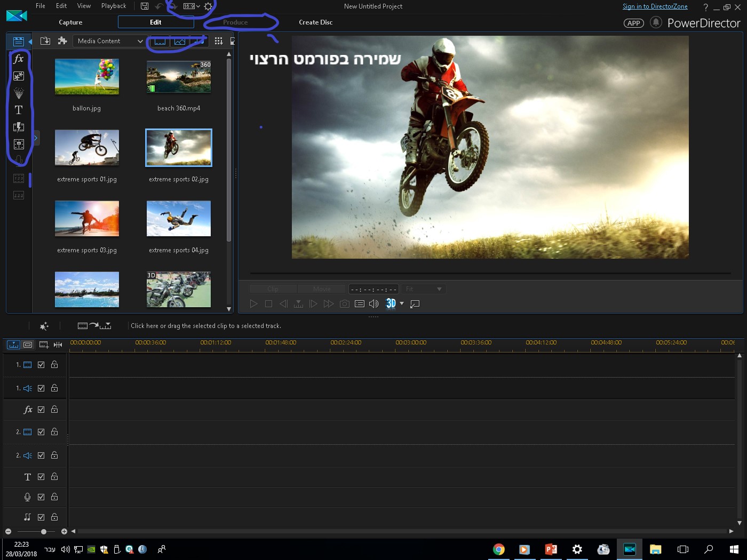Image resolution: width=747 pixels, height=560 pixels.
Task: Open the Particle Room
Action: (19, 93)
